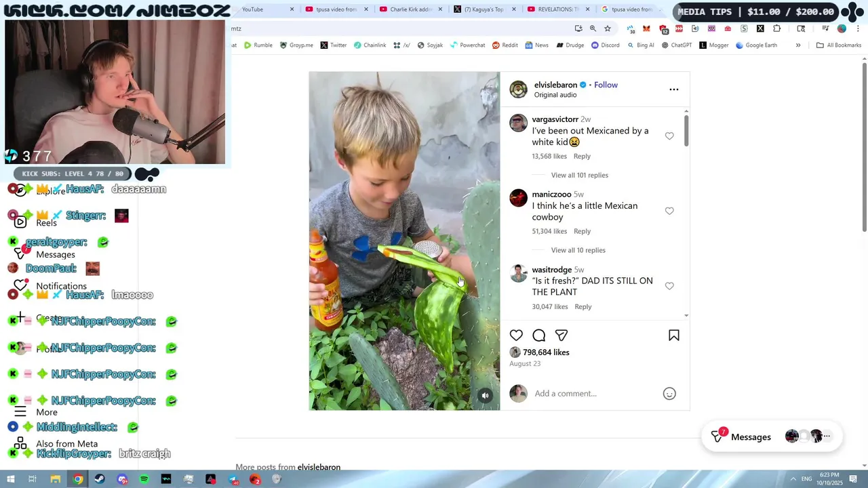Open Spotify from the Windows taskbar
This screenshot has height=488, width=868.
tap(144, 479)
